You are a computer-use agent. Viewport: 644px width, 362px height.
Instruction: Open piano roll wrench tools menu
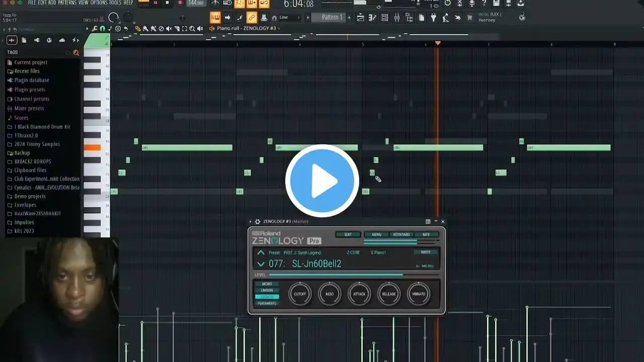click(x=94, y=29)
